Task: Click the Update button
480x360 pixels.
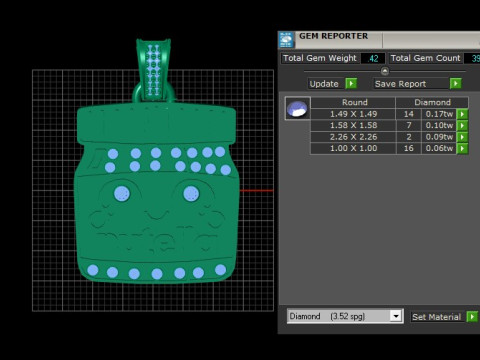Action: (x=324, y=84)
